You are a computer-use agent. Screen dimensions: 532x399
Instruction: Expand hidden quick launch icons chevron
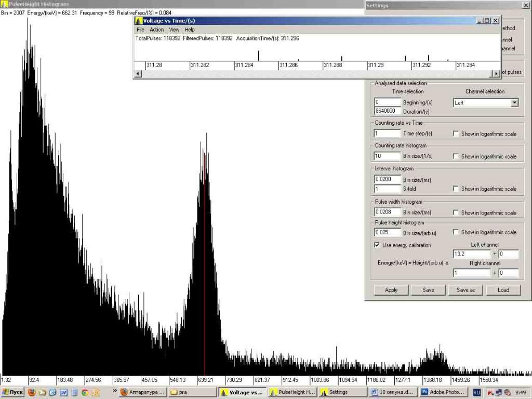click(114, 391)
